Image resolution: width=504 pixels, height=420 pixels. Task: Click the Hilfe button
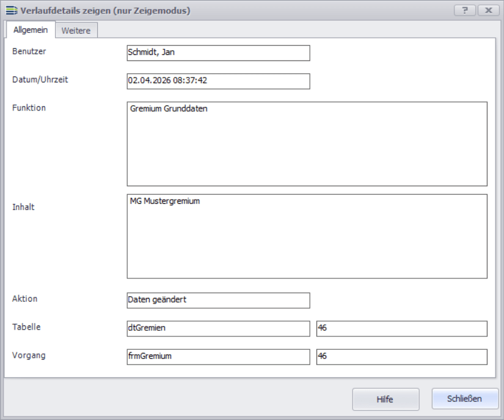pos(385,399)
